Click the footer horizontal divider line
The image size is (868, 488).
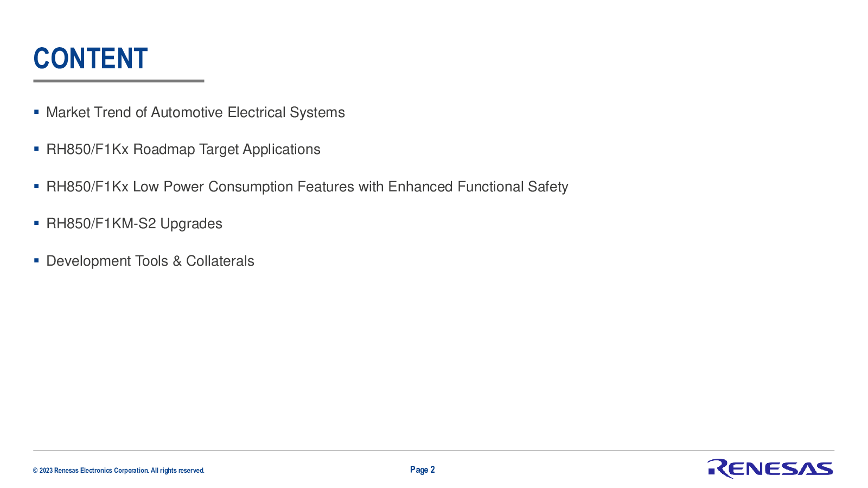tap(433, 451)
